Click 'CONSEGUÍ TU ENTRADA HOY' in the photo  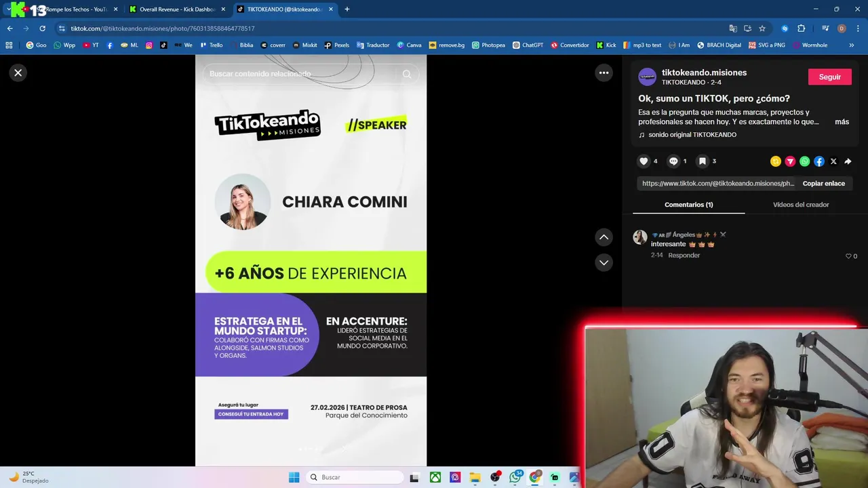pyautogui.click(x=251, y=414)
